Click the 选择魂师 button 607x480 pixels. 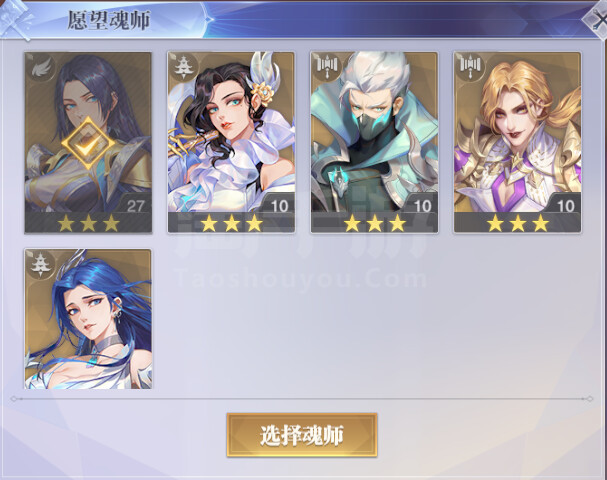tap(302, 435)
